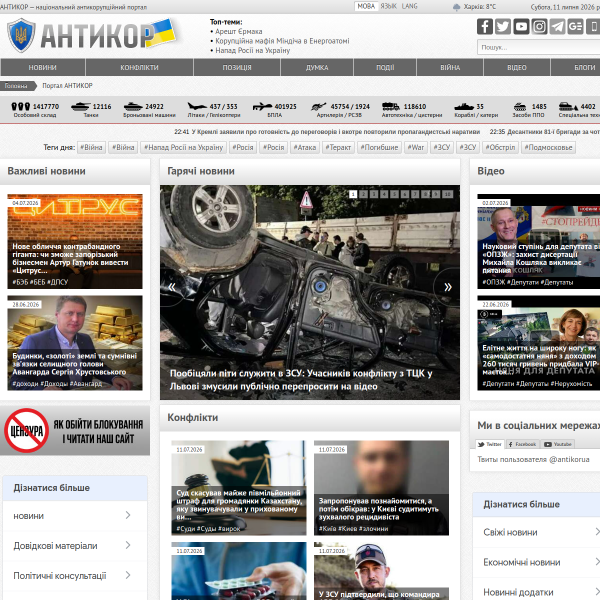Go to next slide with right arrow
This screenshot has width=600, height=600.
(447, 287)
